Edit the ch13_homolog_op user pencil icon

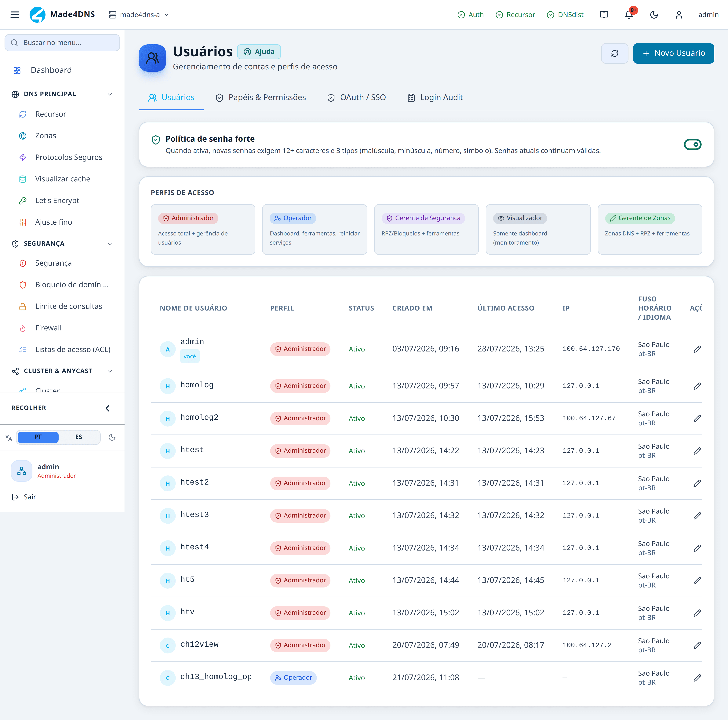pos(697,678)
